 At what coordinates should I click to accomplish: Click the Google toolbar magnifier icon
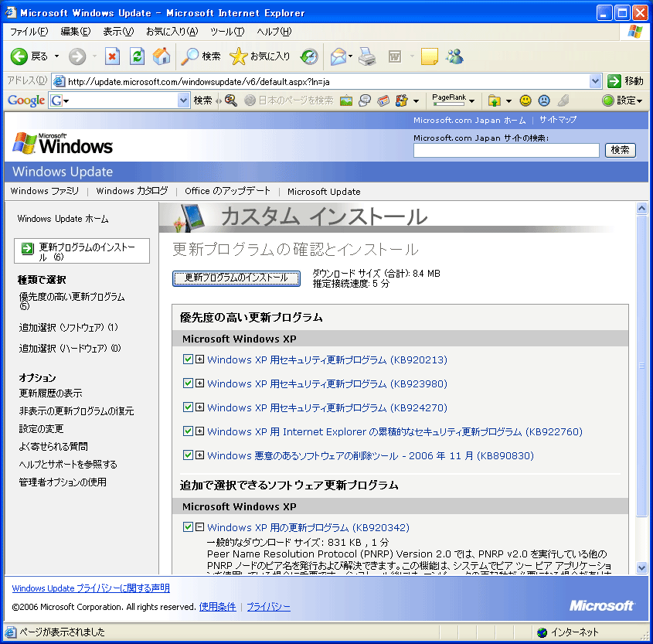click(231, 101)
